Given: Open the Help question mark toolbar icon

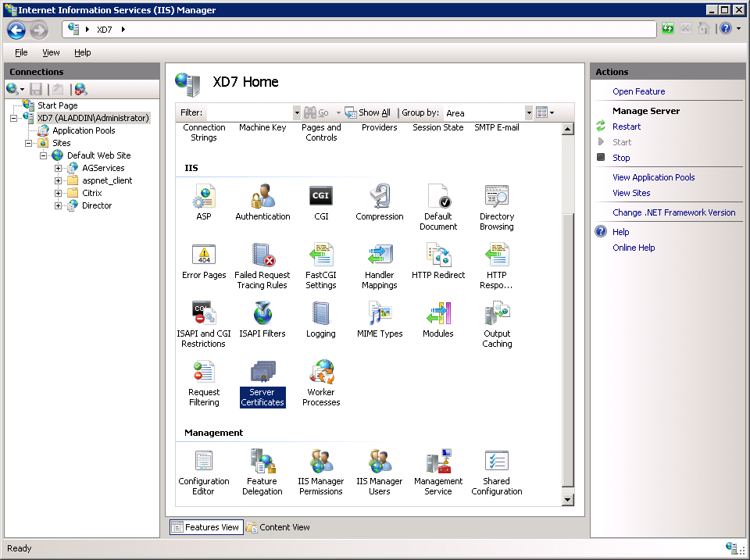Looking at the screenshot, I should (726, 29).
